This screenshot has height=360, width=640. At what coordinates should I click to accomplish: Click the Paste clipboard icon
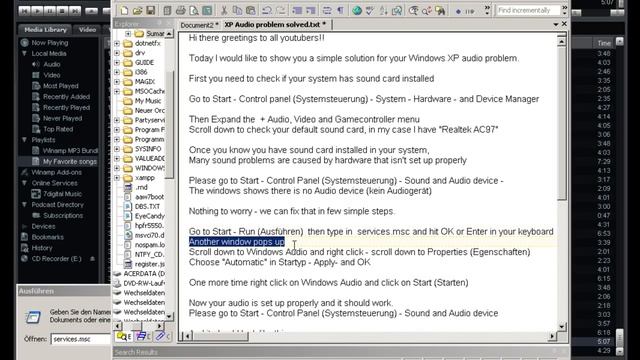[251, 11]
